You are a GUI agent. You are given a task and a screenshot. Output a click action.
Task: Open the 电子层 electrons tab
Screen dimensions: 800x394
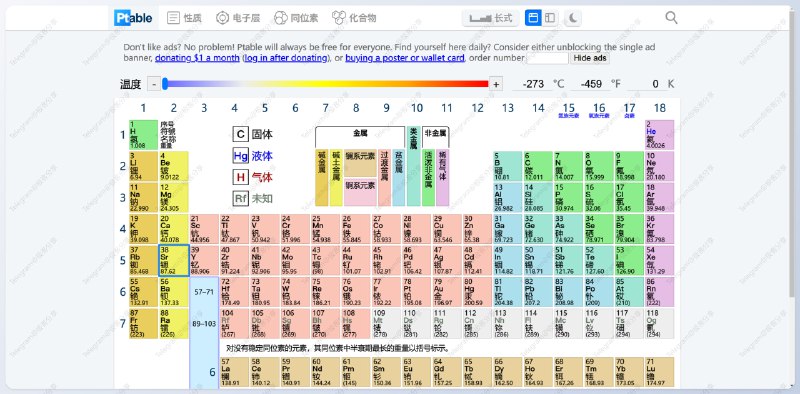[238, 18]
